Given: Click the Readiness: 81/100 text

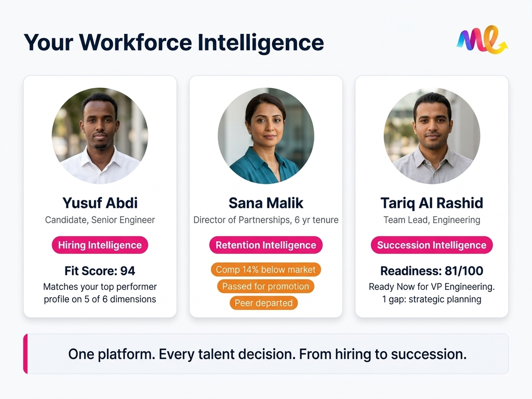Looking at the screenshot, I should pos(432,271).
